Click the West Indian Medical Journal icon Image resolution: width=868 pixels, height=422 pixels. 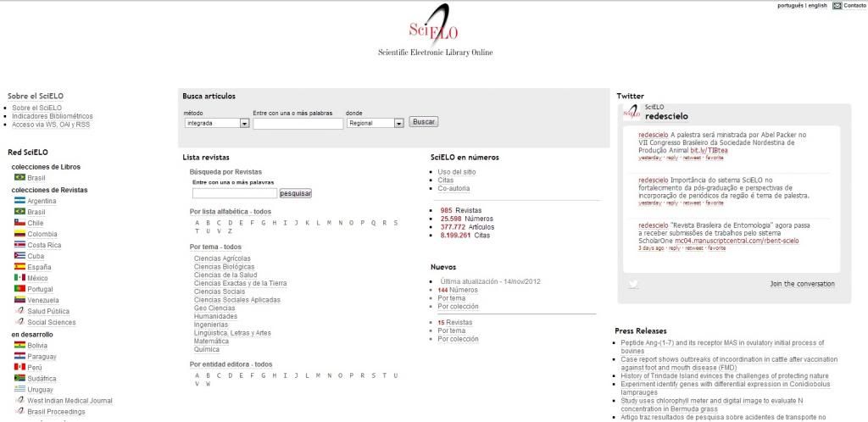[20, 400]
